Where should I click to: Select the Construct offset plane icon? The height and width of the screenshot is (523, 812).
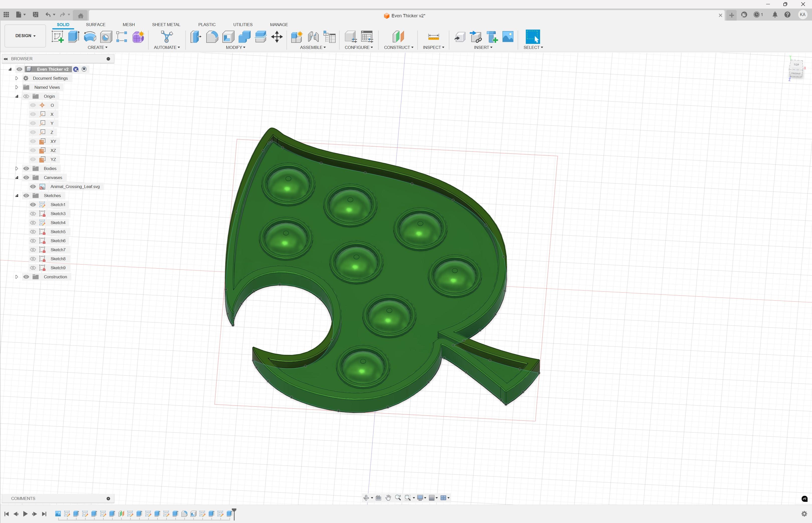pos(398,37)
